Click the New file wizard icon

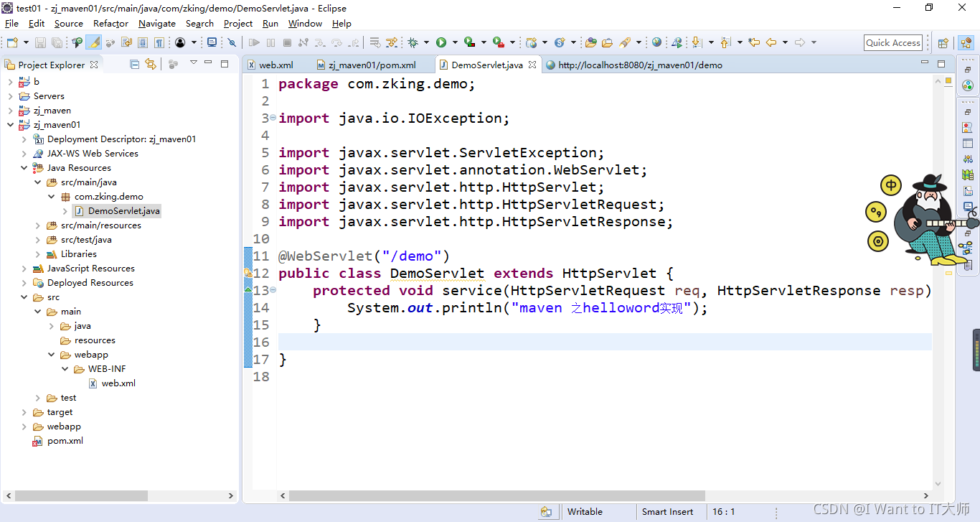tap(12, 43)
